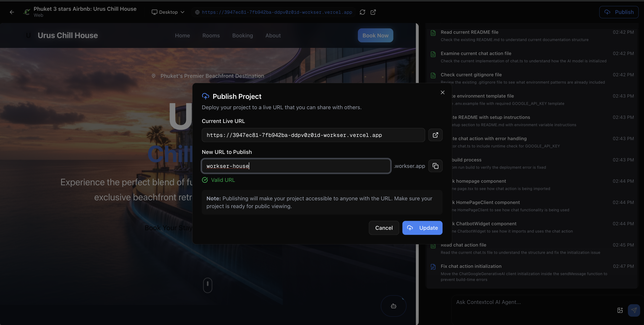Close the Publish Project dialog

tap(443, 92)
